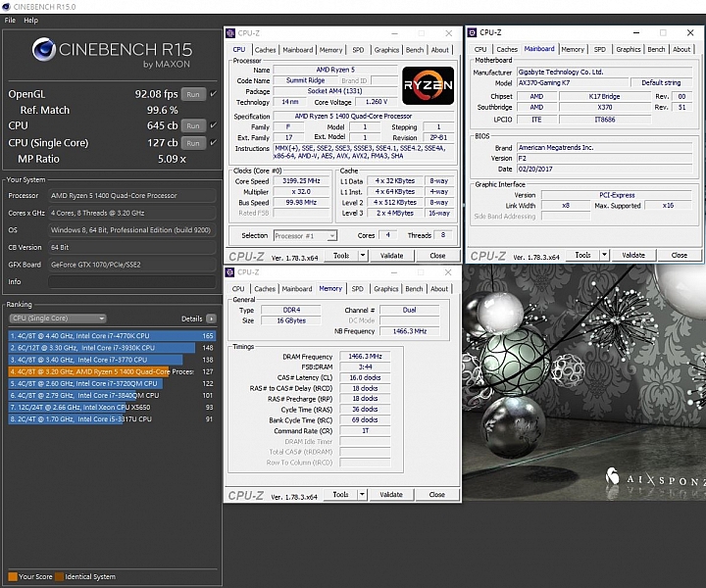Toggle the CPU test checkmark
Viewport: 706px width, 588px height.
point(214,125)
